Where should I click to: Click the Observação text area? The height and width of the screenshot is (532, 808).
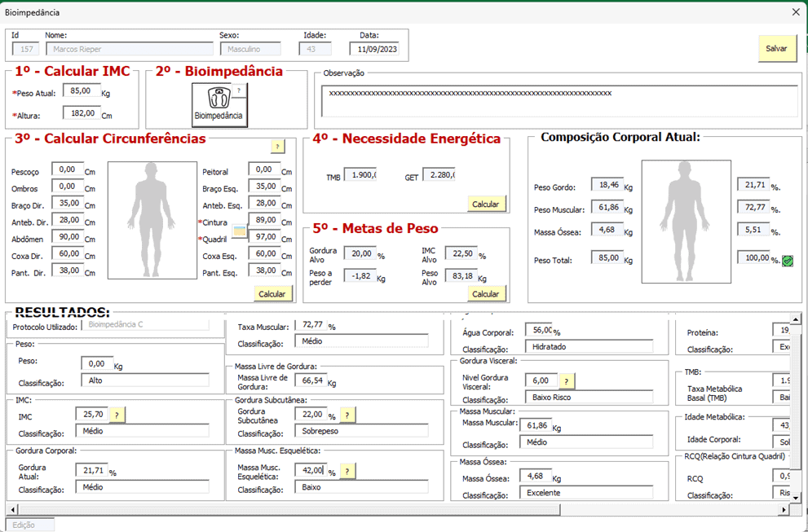[x=559, y=102]
